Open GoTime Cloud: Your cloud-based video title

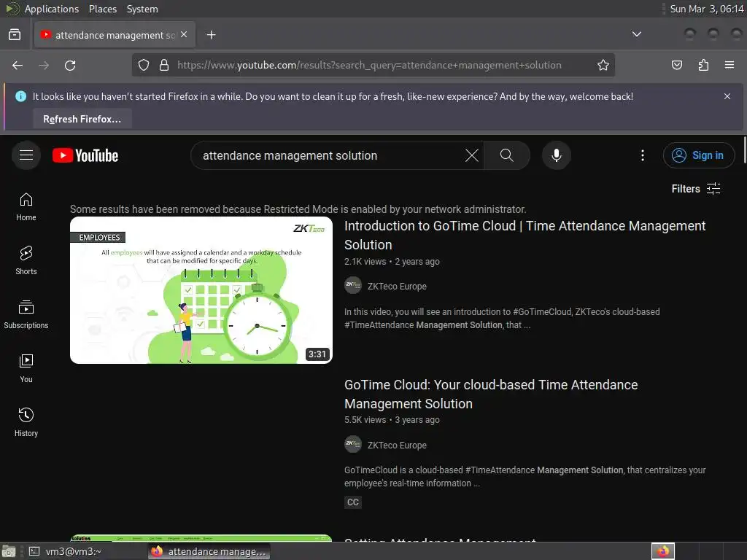[491, 394]
